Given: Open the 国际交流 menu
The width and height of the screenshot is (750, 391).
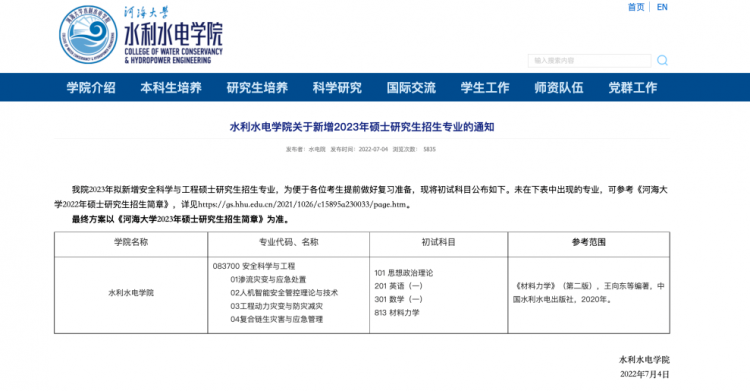Looking at the screenshot, I should (411, 88).
